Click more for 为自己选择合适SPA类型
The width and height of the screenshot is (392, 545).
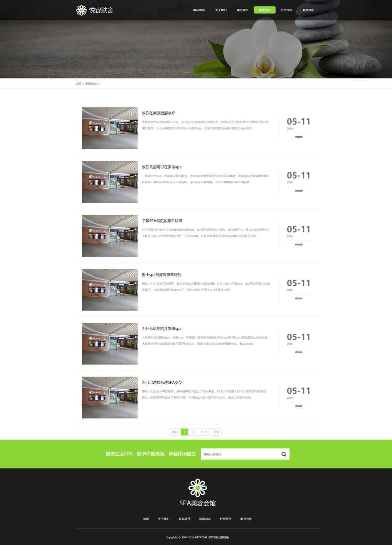coord(299,406)
